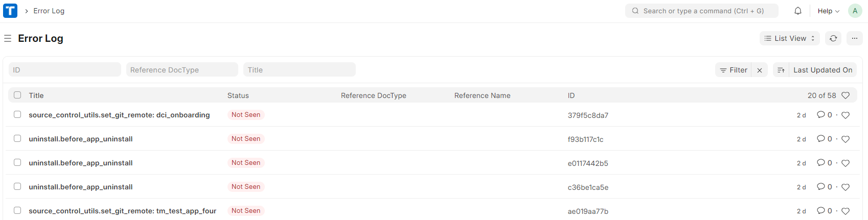Focus the Reference DocType filter field
Viewport: 868px width, 220px height.
click(181, 70)
